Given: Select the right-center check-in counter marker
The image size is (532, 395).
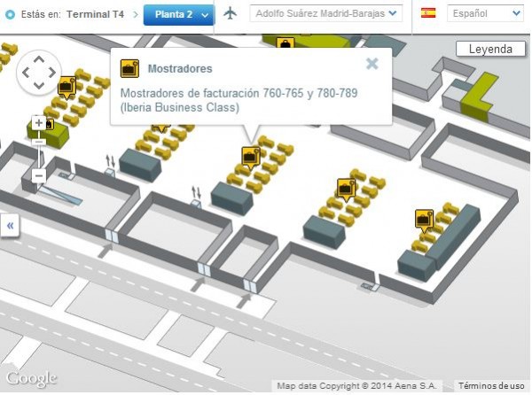Looking at the screenshot, I should tap(346, 190).
